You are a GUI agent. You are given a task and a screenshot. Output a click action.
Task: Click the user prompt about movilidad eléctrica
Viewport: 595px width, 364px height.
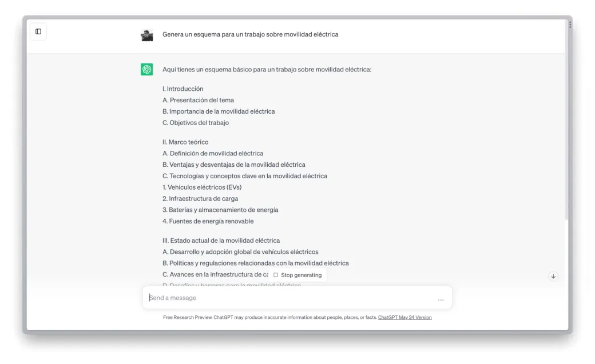[251, 34]
